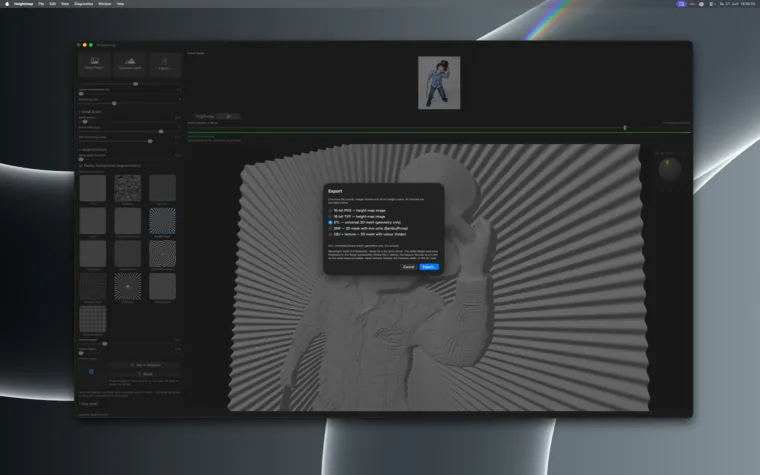Open the Help menu
Image resolution: width=760 pixels, height=475 pixels.
[x=120, y=4]
